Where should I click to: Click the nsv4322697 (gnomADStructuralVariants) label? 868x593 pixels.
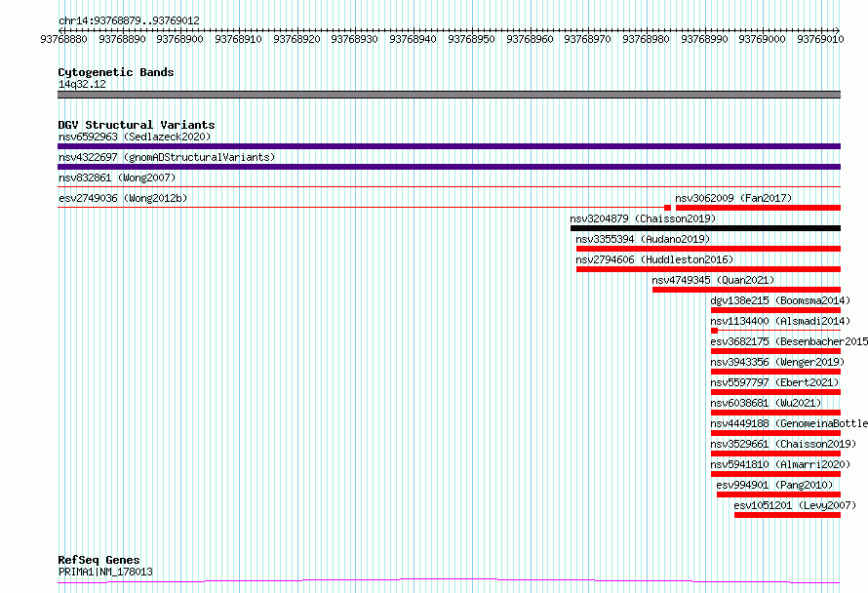167,157
